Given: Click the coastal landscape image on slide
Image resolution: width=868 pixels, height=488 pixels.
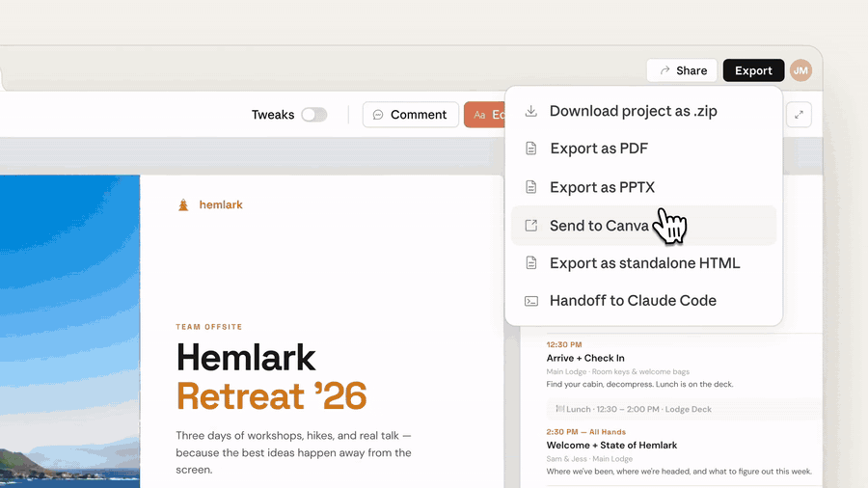Looking at the screenshot, I should pos(69,328).
